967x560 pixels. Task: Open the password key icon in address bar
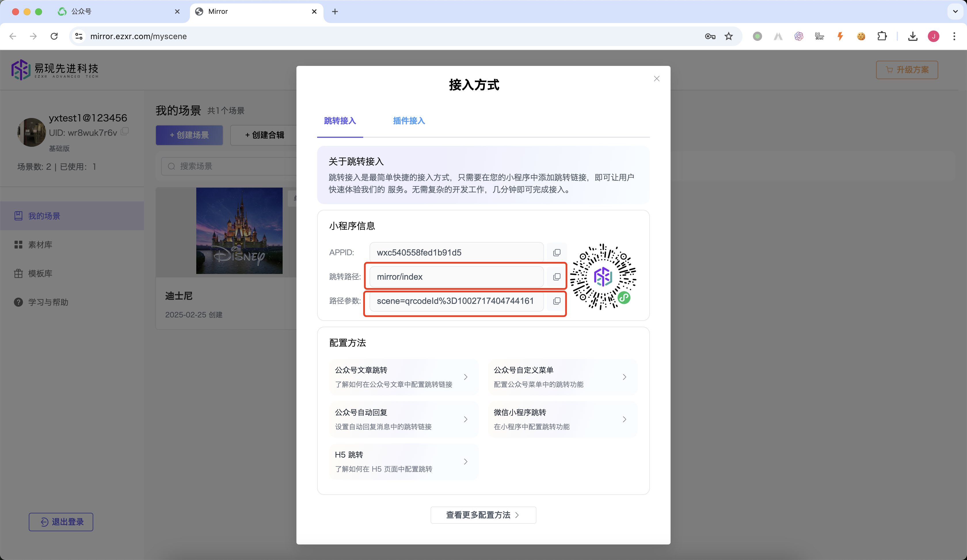pos(710,36)
